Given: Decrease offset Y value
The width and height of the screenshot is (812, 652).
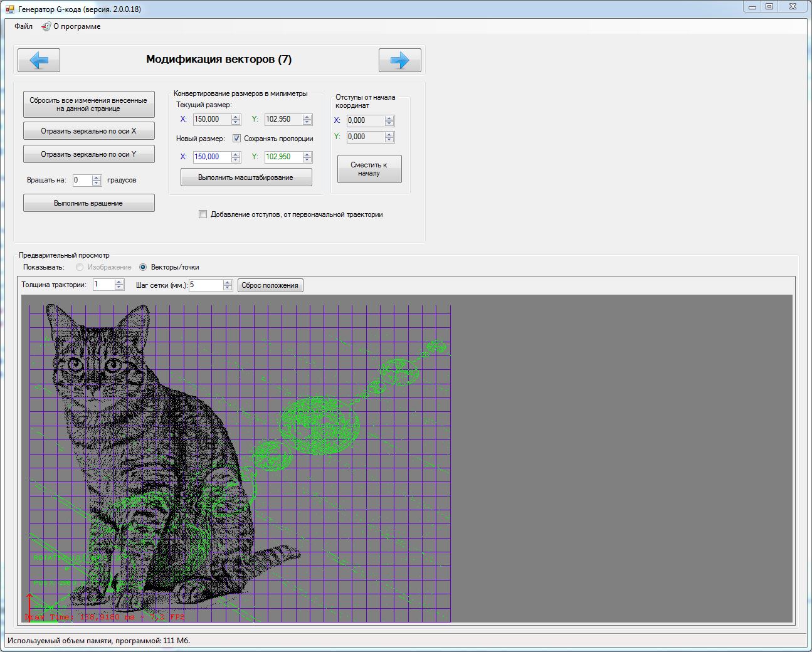Looking at the screenshot, I should click(389, 140).
